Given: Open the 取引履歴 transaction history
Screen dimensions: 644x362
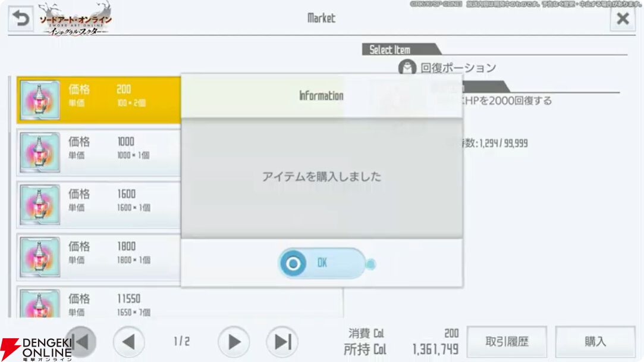Looking at the screenshot, I should point(507,342).
